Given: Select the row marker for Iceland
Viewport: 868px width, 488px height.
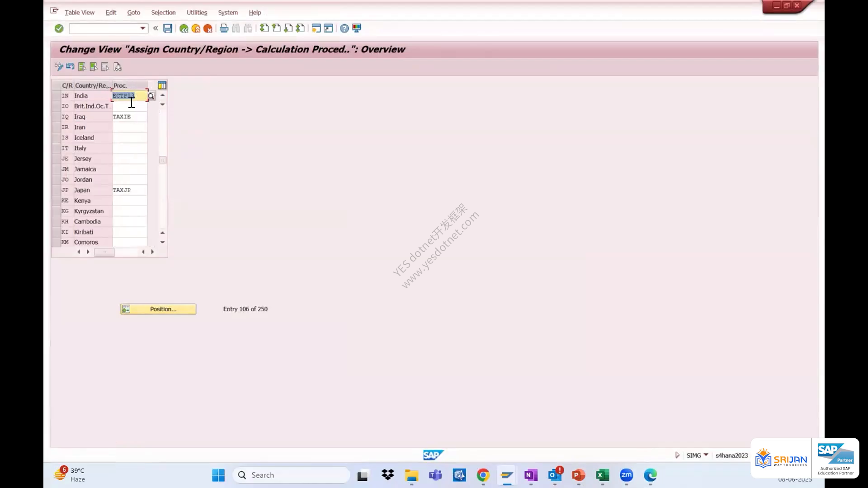Looking at the screenshot, I should 56,138.
